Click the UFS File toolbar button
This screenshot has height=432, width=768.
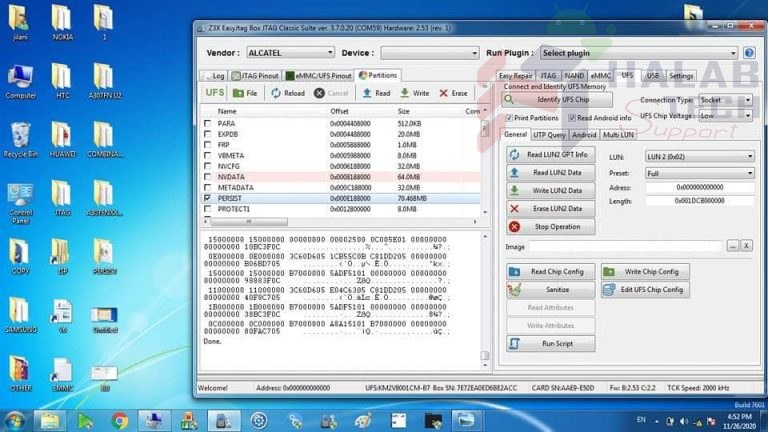245,93
